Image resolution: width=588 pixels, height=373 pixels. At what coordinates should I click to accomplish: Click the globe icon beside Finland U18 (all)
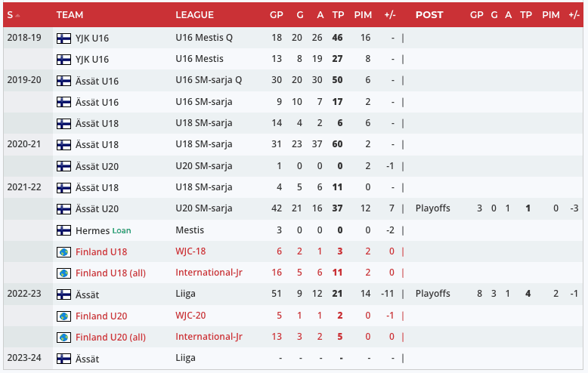(x=63, y=273)
